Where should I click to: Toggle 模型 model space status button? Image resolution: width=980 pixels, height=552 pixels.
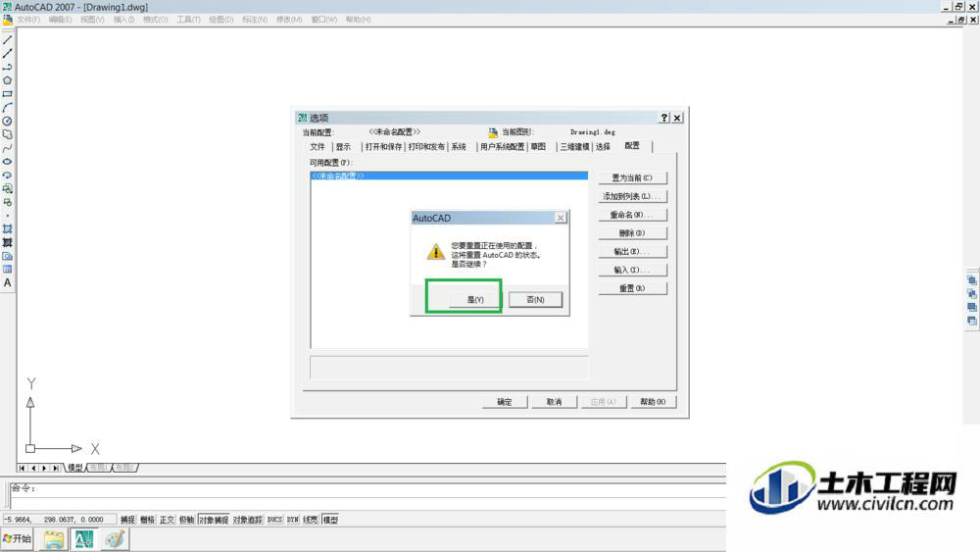click(x=330, y=520)
